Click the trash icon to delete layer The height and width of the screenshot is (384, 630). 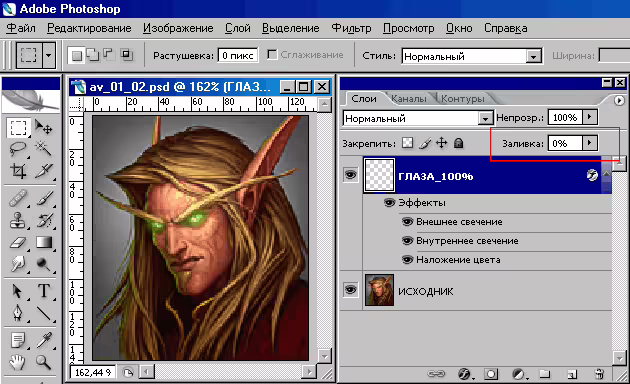pos(599,374)
